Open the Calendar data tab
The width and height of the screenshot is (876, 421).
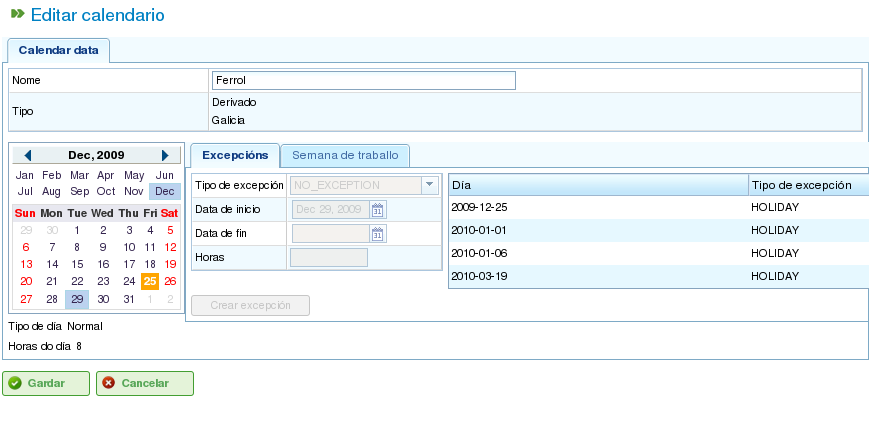(x=58, y=50)
